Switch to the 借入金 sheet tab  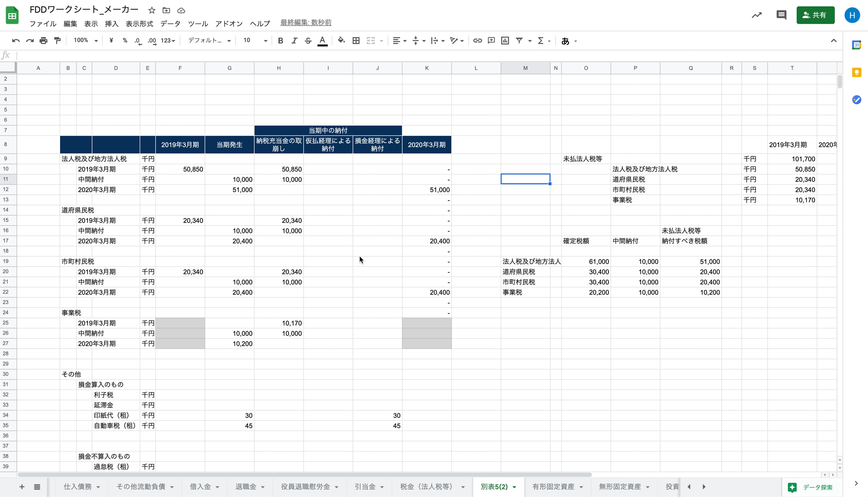[200, 487]
